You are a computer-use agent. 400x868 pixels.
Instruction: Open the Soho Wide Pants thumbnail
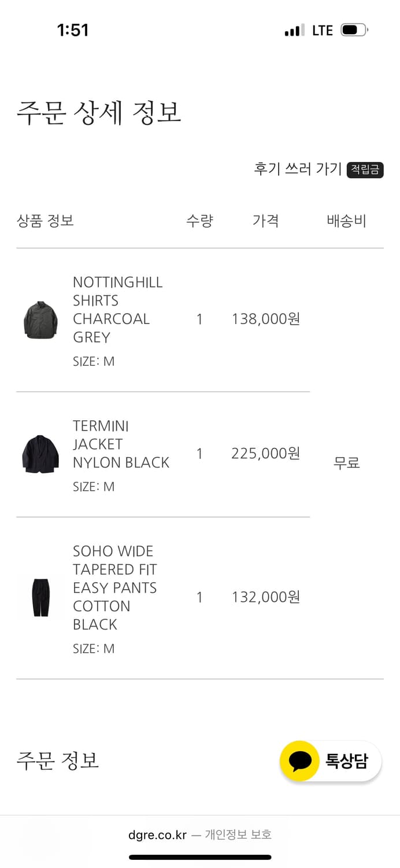tap(40, 597)
